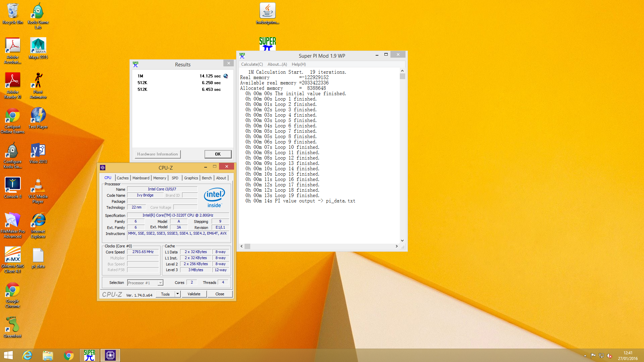This screenshot has width=644, height=362.
Task: Open Configure Kodu Game Lab shortcut
Action: pyautogui.click(x=13, y=155)
